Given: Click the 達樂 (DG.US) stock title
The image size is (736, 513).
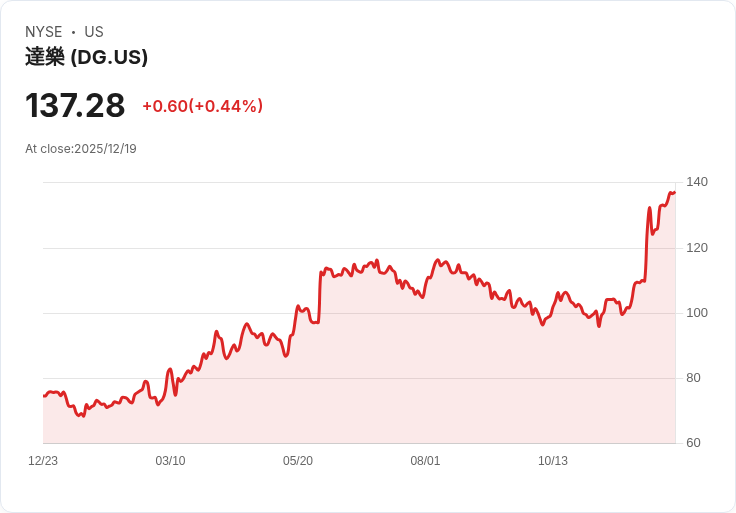Looking at the screenshot, I should [86, 57].
